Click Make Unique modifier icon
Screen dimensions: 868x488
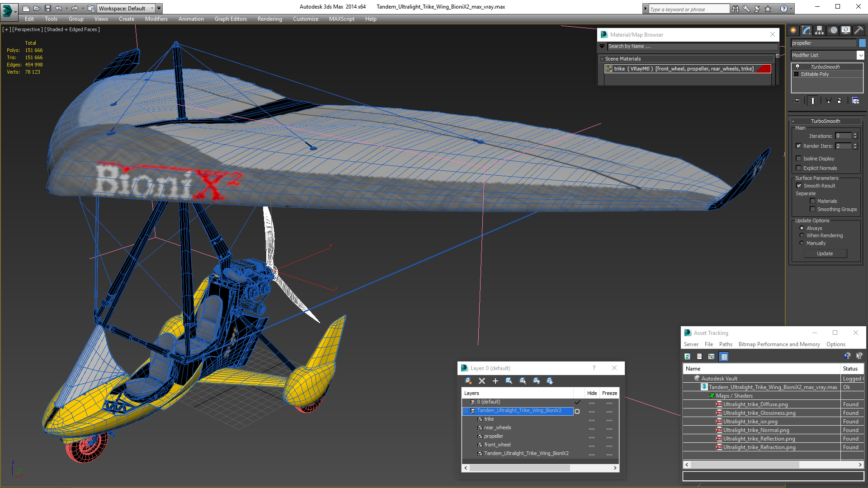click(x=828, y=101)
